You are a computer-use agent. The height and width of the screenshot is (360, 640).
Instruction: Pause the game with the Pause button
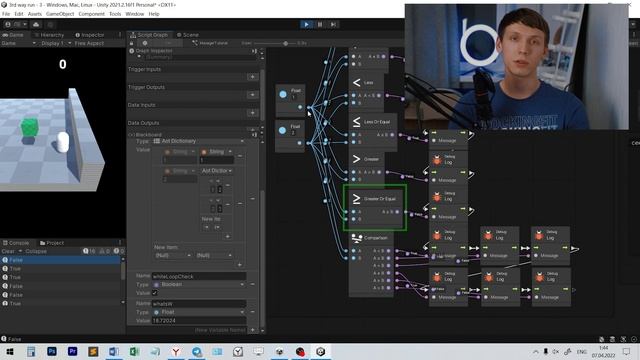tap(320, 24)
